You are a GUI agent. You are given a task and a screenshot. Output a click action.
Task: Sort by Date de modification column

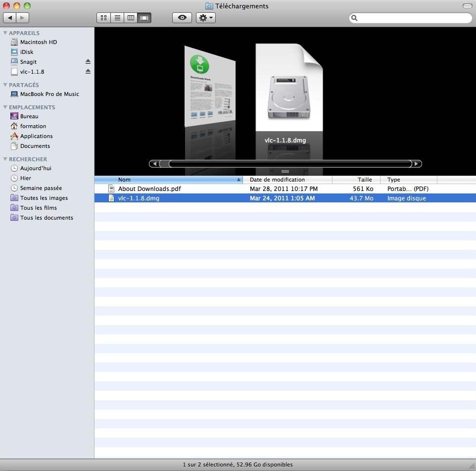pos(287,180)
